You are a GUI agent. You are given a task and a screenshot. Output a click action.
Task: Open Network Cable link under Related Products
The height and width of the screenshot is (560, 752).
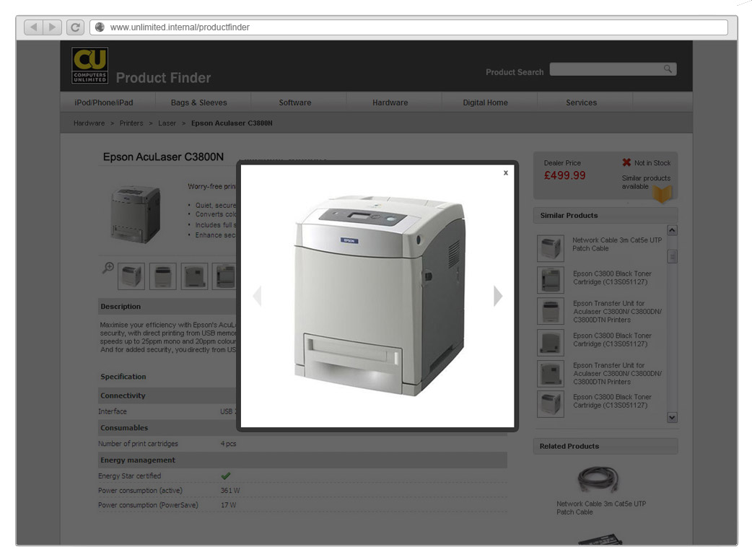601,508
